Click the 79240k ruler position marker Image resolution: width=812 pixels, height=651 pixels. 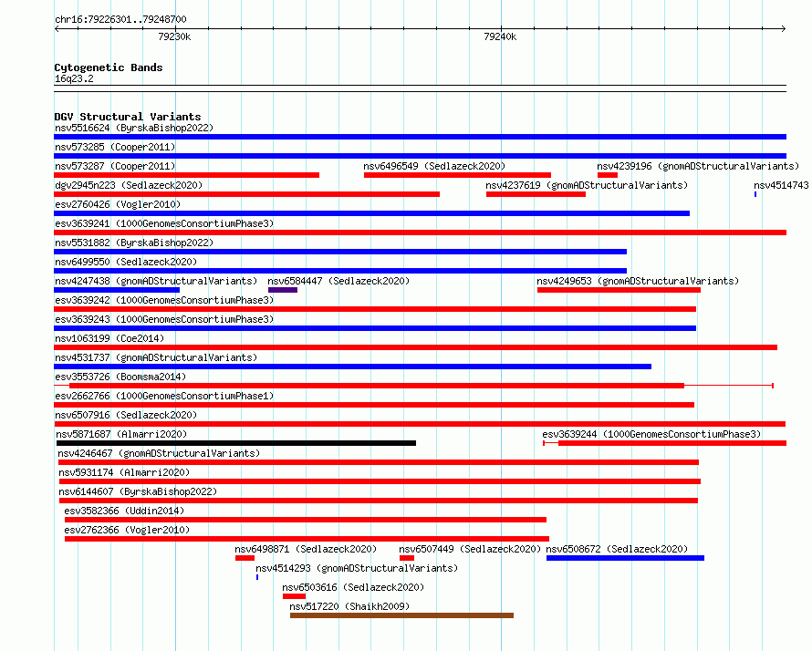500,36
